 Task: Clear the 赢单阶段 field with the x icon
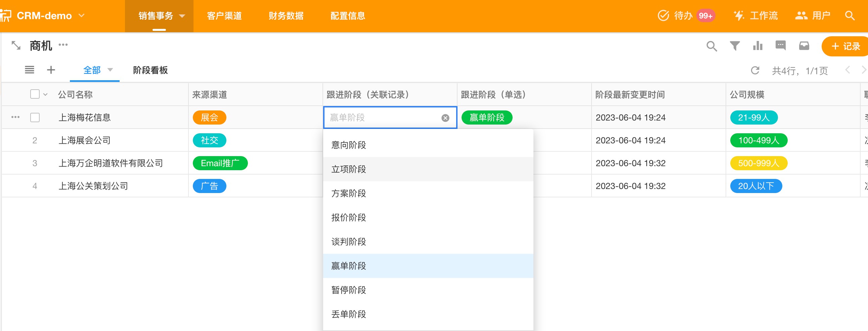445,118
